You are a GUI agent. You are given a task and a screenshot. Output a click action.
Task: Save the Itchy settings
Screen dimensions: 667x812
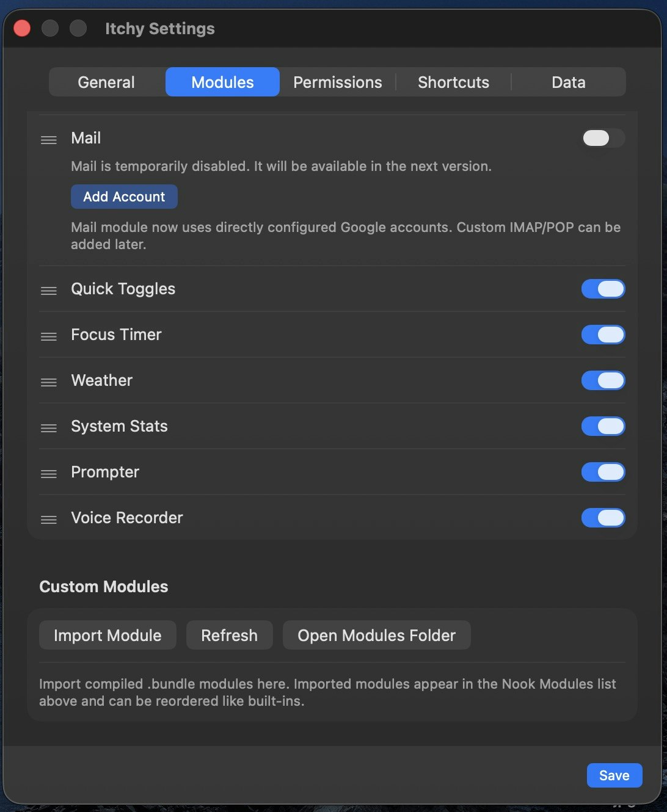614,775
